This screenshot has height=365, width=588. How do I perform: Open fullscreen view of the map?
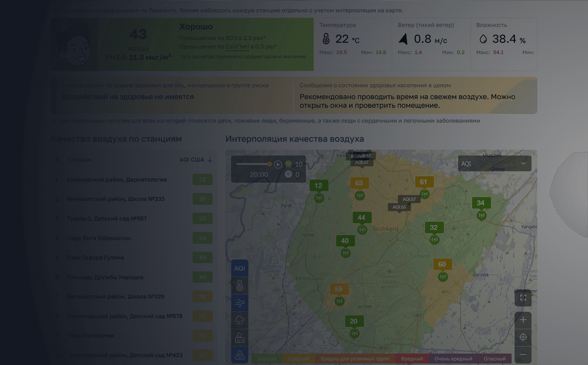[x=523, y=298]
